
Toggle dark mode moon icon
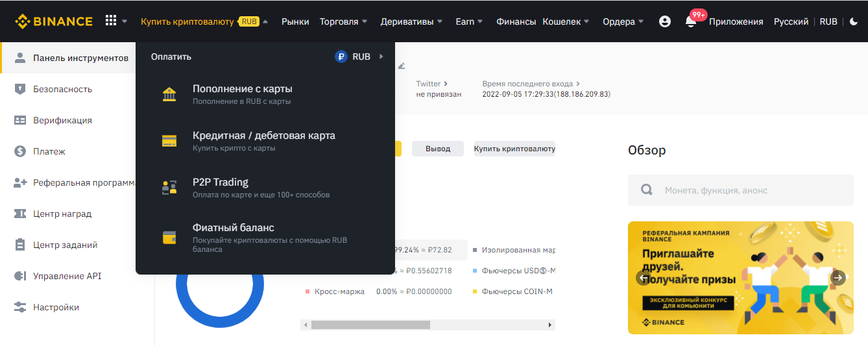pos(854,21)
